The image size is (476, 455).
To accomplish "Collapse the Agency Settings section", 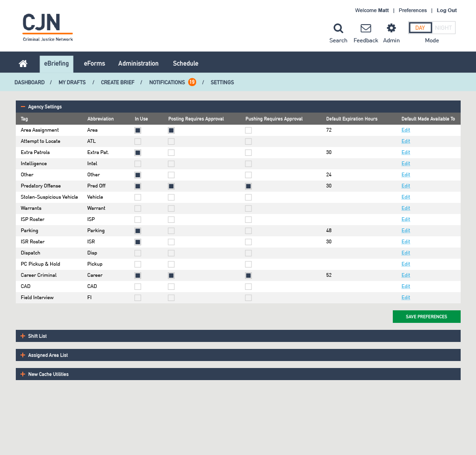I will point(22,107).
